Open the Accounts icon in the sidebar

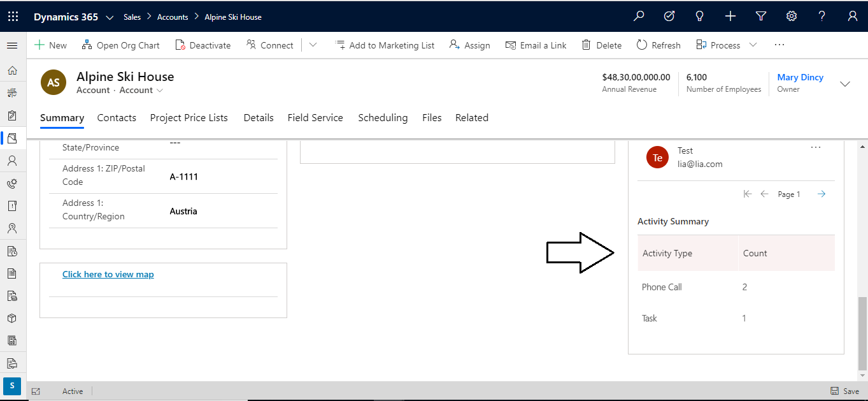[12, 138]
